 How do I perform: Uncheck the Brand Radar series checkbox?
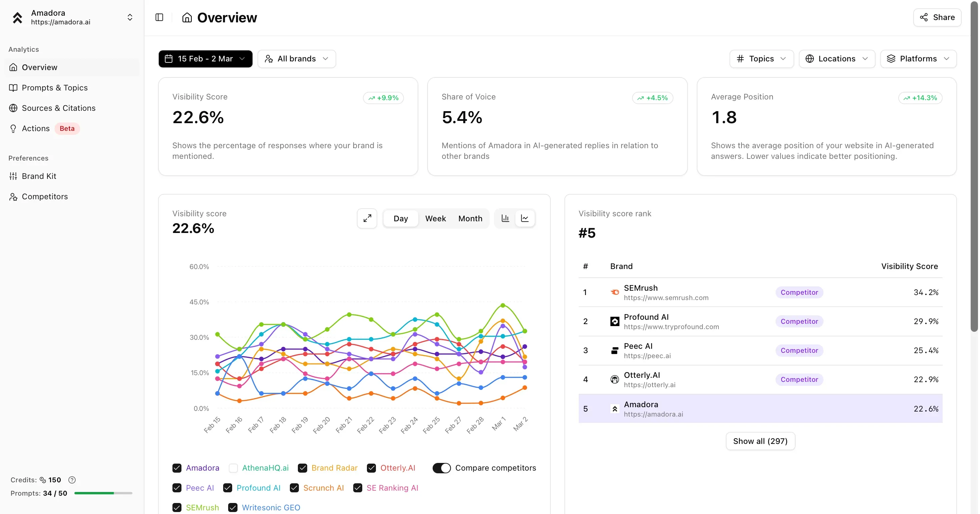pos(303,468)
